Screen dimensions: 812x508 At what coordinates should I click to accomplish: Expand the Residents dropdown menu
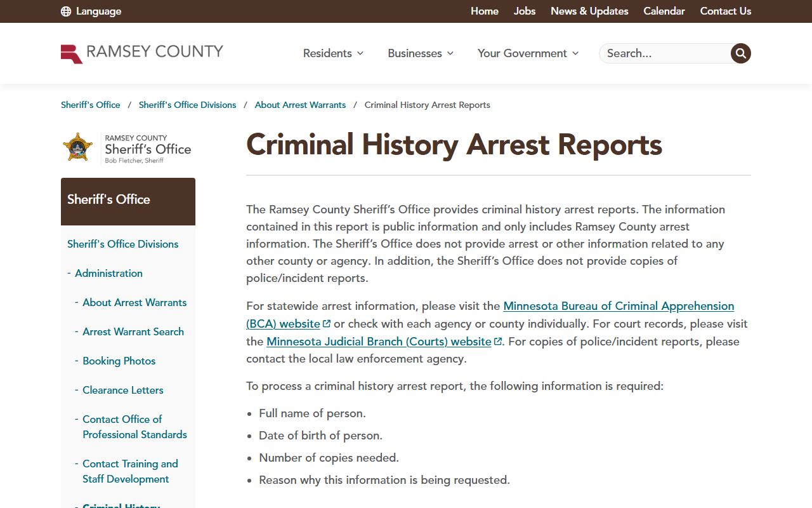334,53
